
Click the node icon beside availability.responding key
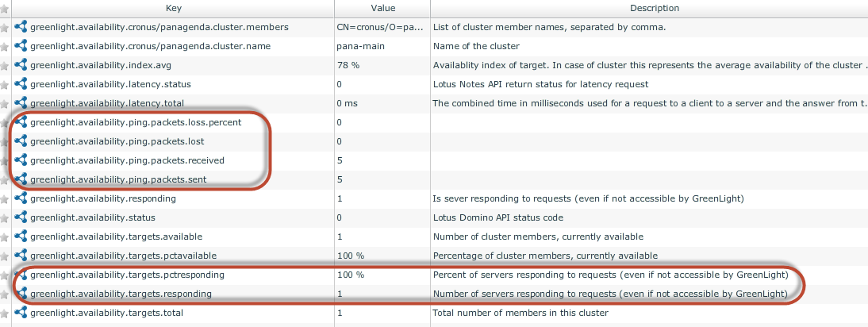(21, 198)
